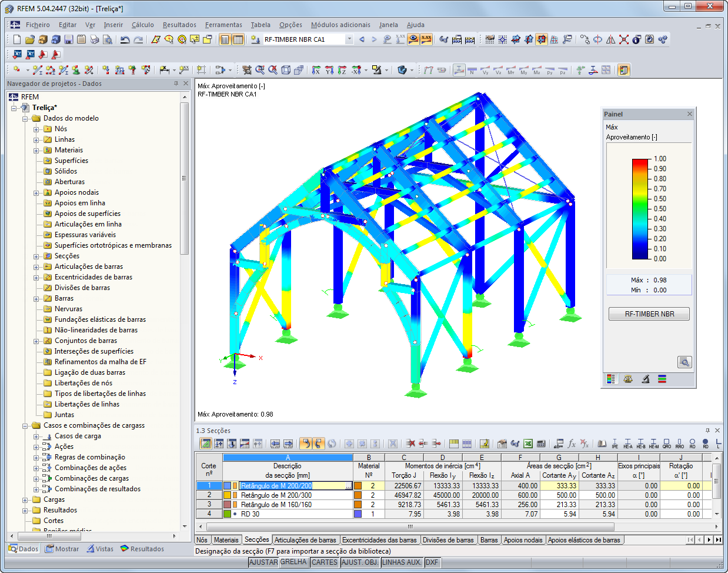728x573 pixels.
Task: Close the Painel results panel
Action: point(690,114)
